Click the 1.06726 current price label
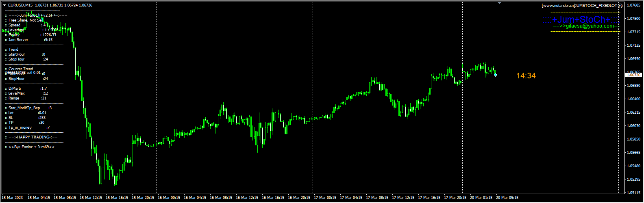Screen dimensions: 644x203 [633, 75]
